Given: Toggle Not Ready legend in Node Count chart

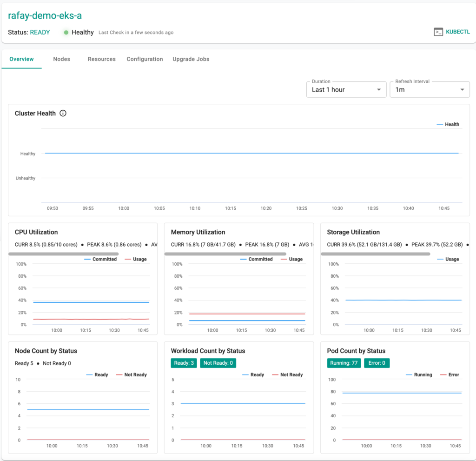Looking at the screenshot, I should coord(135,374).
